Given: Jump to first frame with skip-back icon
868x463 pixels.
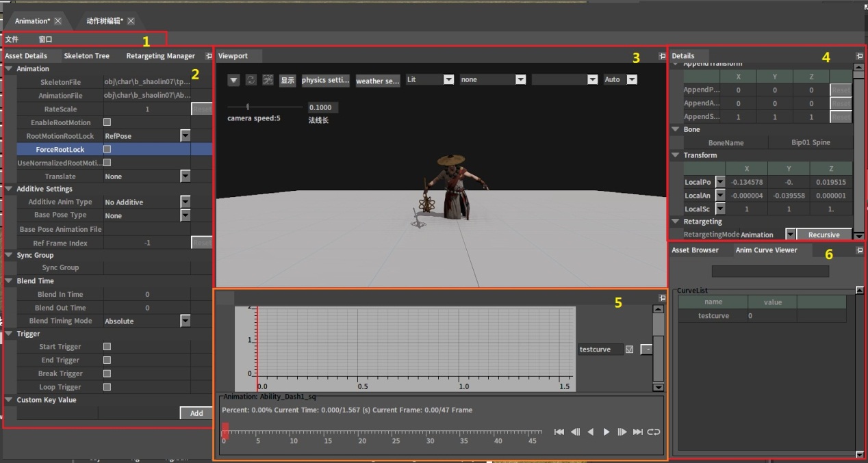Looking at the screenshot, I should pos(559,432).
